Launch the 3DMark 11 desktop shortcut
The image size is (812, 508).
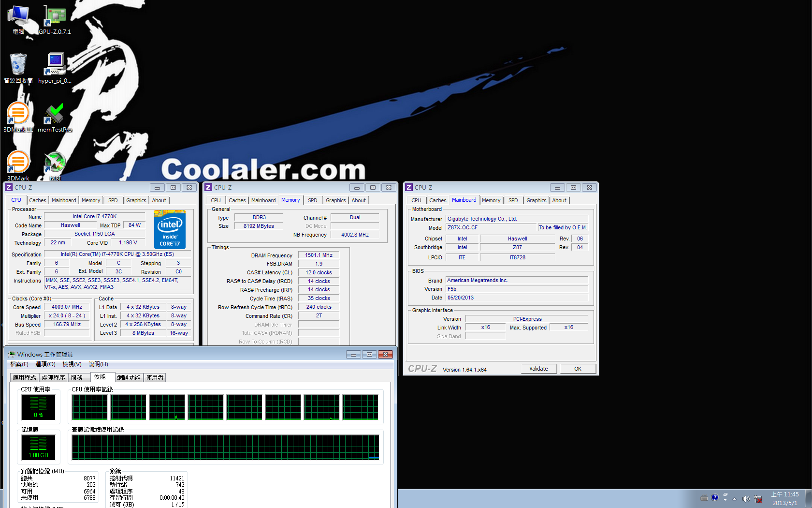coord(18,117)
